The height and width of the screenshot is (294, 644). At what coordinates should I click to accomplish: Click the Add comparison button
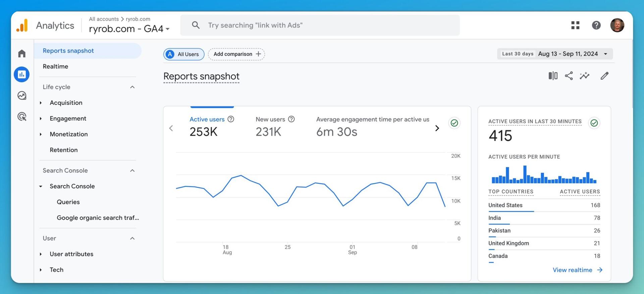236,54
